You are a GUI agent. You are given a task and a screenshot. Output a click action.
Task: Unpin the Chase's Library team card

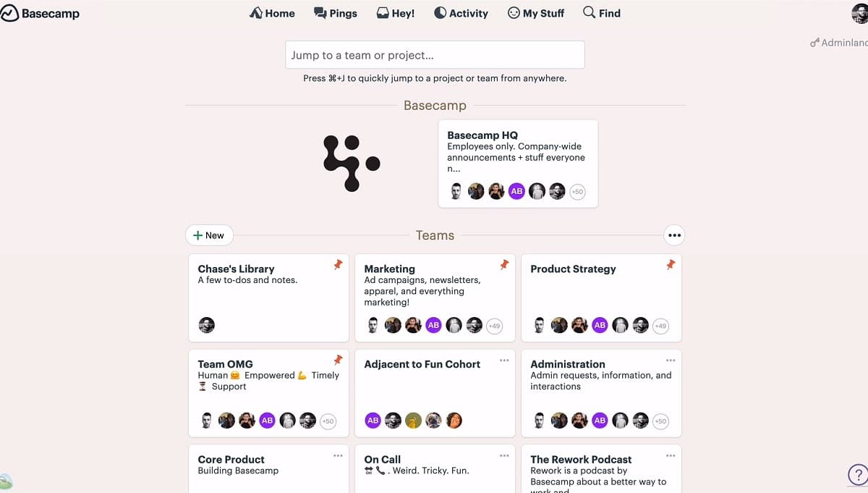(x=337, y=266)
